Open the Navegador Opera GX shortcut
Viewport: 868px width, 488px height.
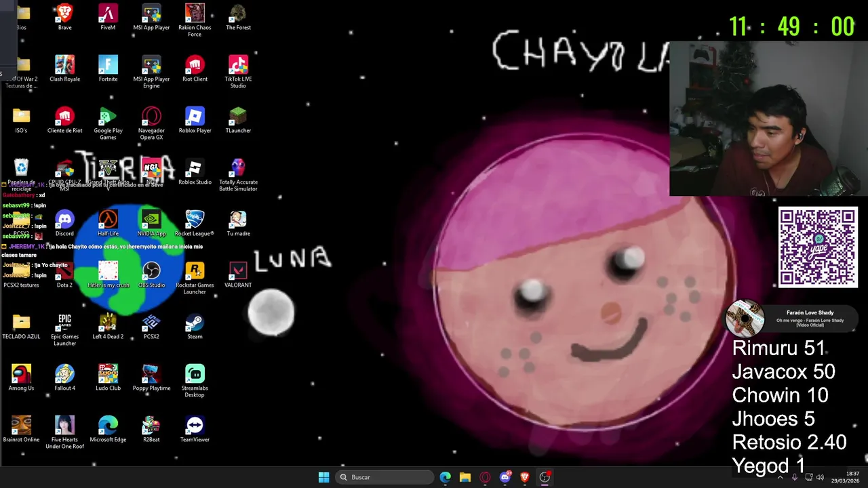pyautogui.click(x=151, y=123)
